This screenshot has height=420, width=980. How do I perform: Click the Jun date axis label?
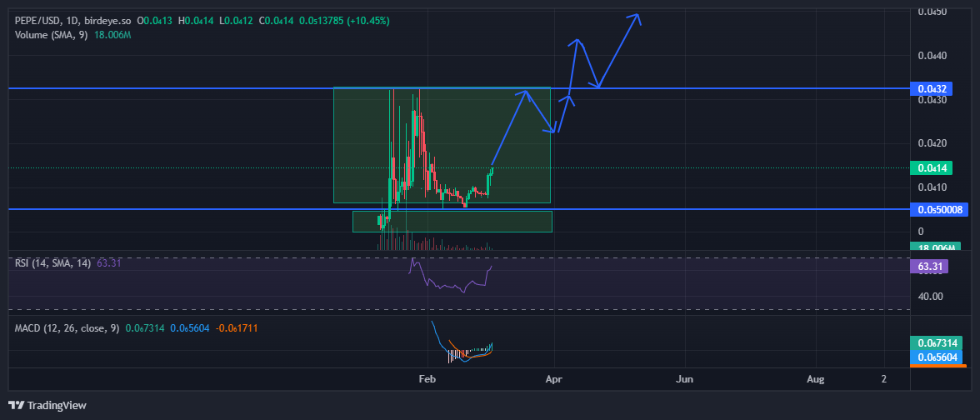pos(685,378)
